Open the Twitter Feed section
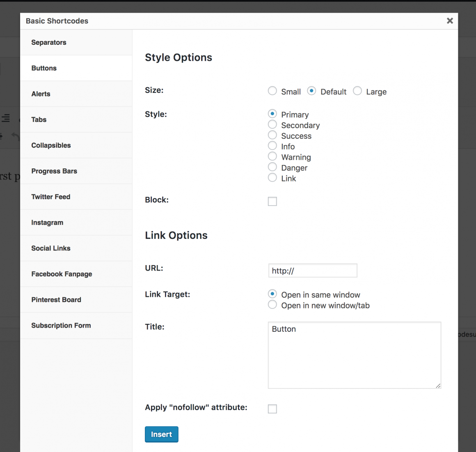The image size is (476, 452). 50,197
